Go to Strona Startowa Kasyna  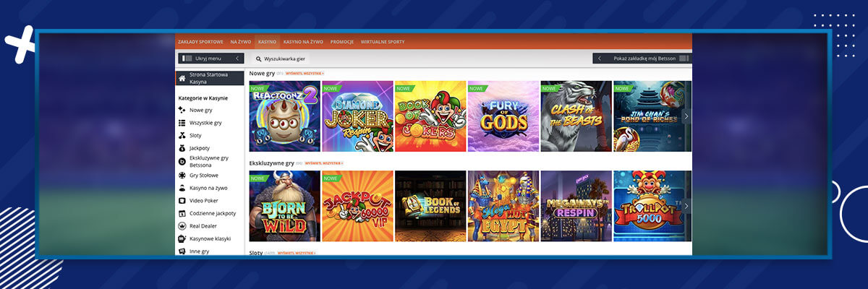coord(210,78)
